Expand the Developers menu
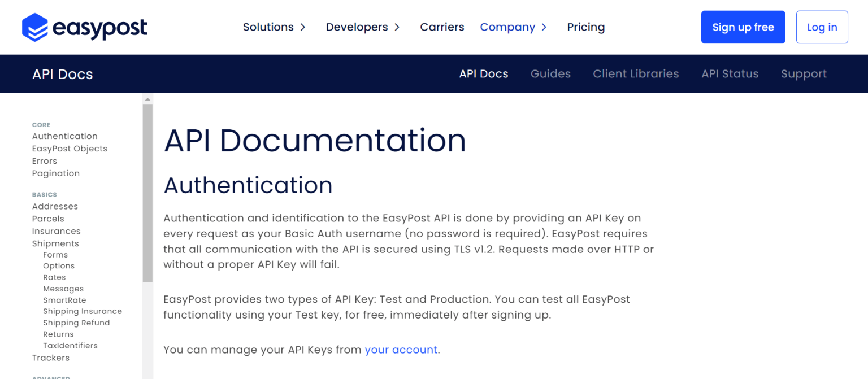868x379 pixels. coord(357,27)
